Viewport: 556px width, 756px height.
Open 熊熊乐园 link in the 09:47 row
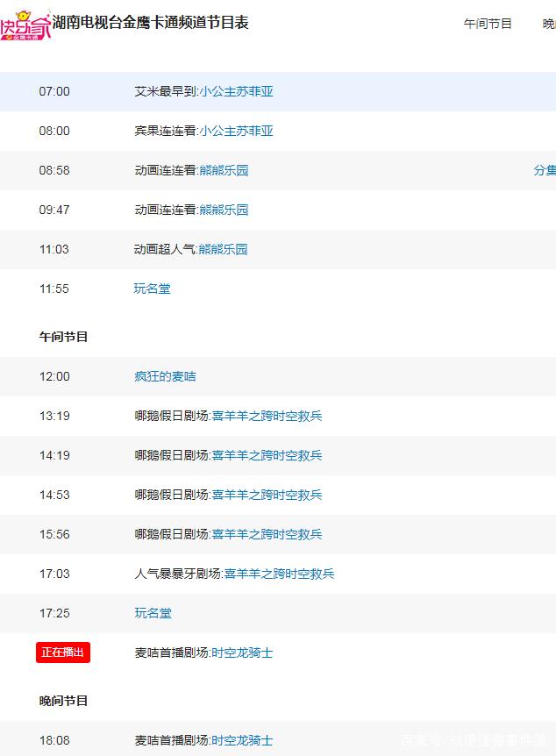point(224,210)
